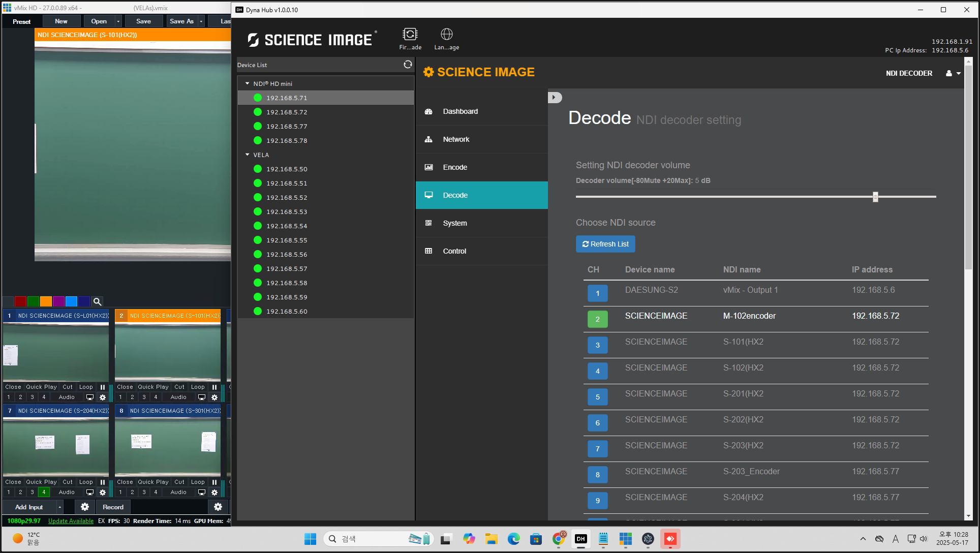Open settings gear of vMix input 8
Image resolution: width=980 pixels, height=553 pixels.
(214, 492)
